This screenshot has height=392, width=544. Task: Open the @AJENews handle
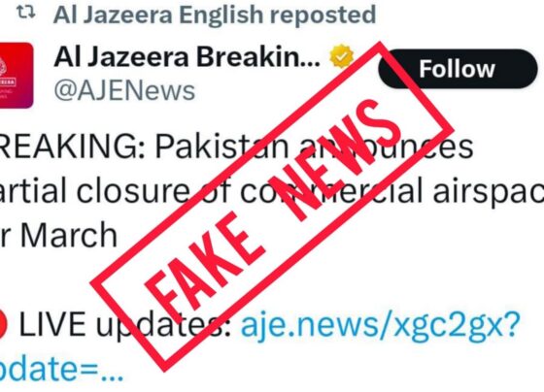tap(124, 91)
